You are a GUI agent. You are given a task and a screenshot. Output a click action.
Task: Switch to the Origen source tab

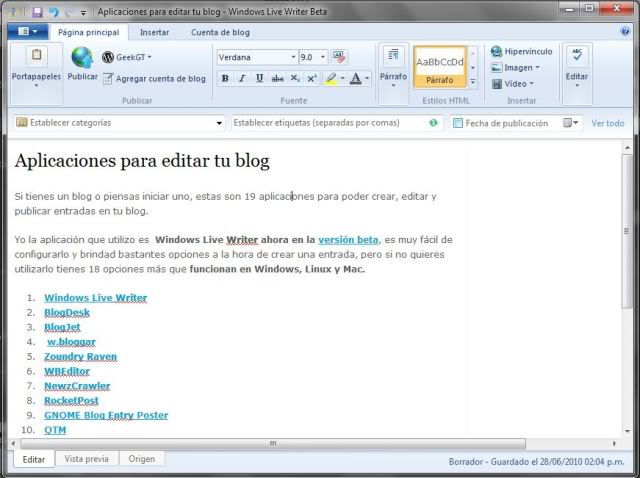(x=142, y=459)
